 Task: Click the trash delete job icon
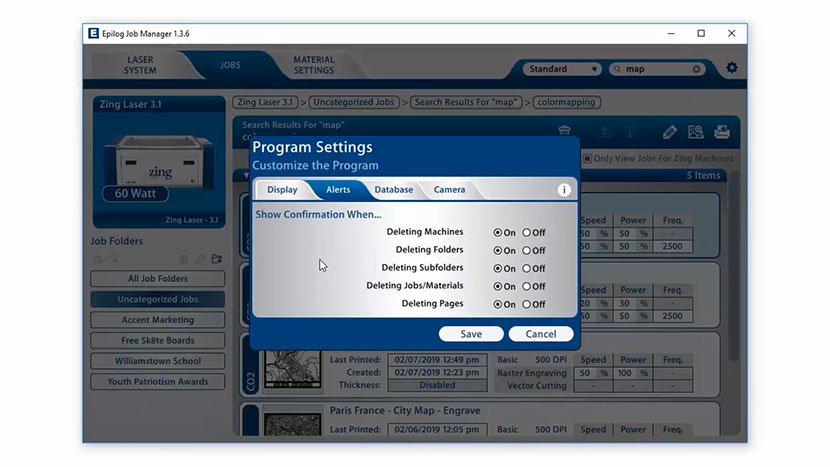tap(564, 132)
